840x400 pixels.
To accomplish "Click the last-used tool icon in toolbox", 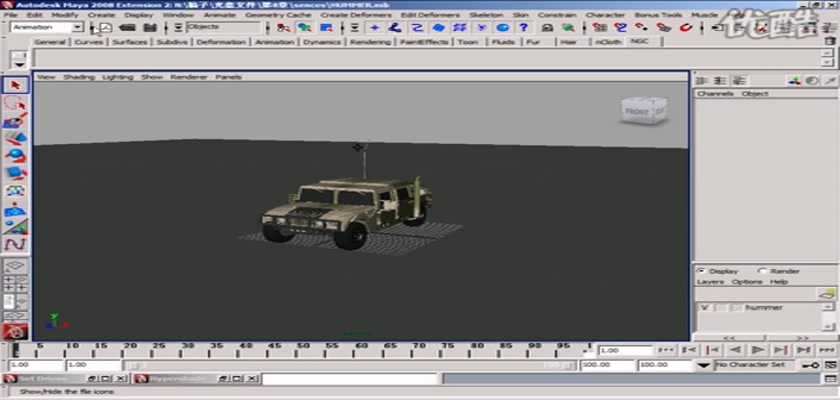I will (16, 245).
